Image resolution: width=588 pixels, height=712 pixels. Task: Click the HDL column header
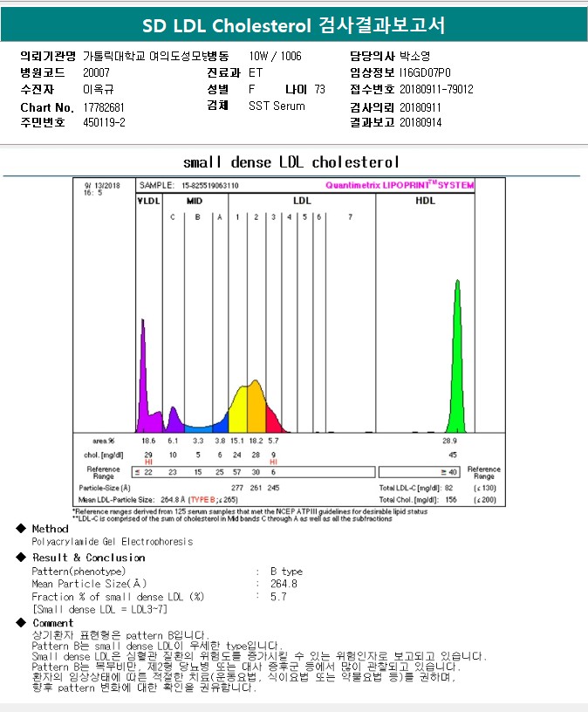click(x=426, y=201)
